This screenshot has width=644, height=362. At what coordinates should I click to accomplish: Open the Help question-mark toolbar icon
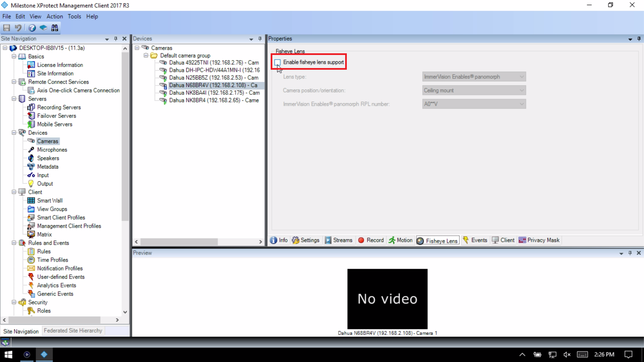point(32,28)
